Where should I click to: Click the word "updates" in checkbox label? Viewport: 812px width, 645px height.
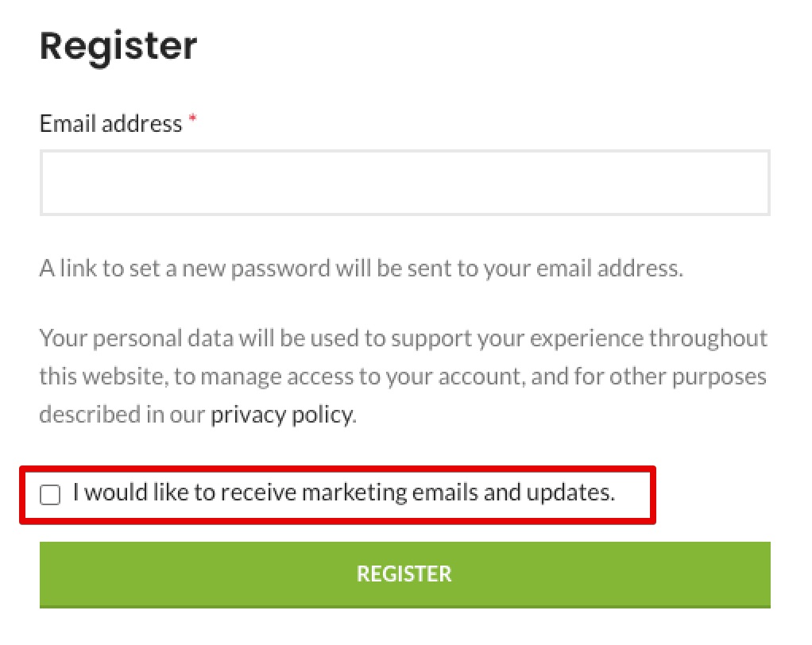(569, 493)
